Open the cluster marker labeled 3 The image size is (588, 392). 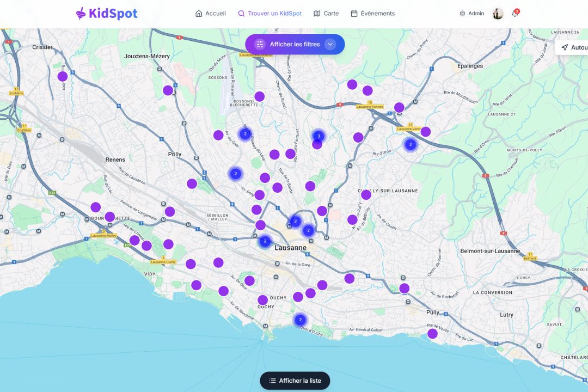[x=318, y=136]
